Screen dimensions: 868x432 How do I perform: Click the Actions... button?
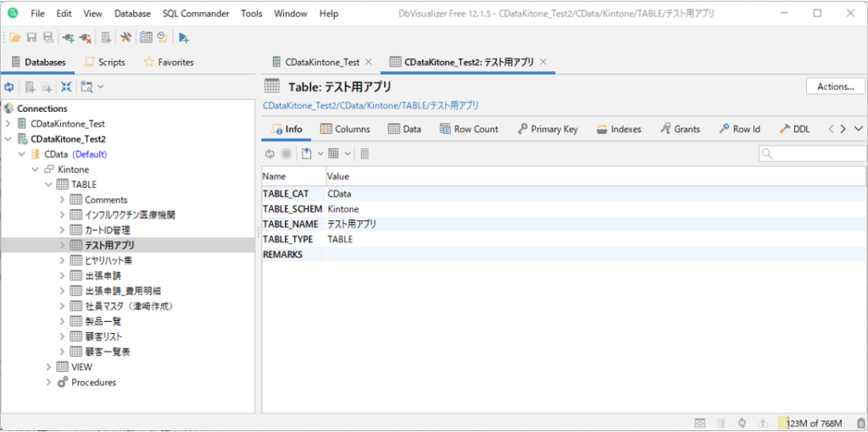[x=835, y=87]
